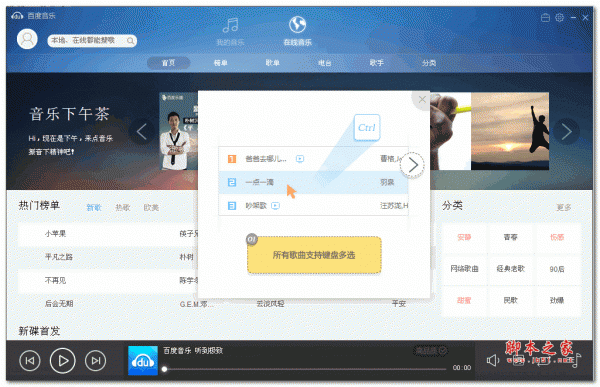Open song 小苹果 in hot chart
Image resolution: width=600 pixels, height=387 pixels.
coord(55,234)
